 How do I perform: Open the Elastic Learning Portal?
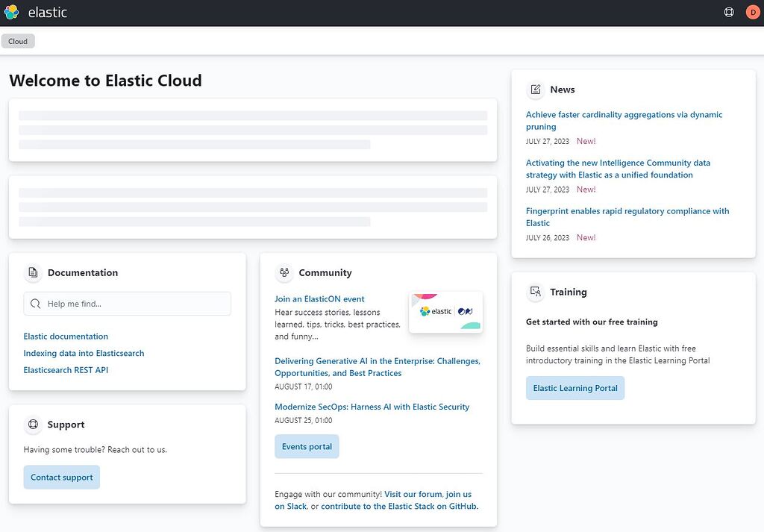click(574, 387)
